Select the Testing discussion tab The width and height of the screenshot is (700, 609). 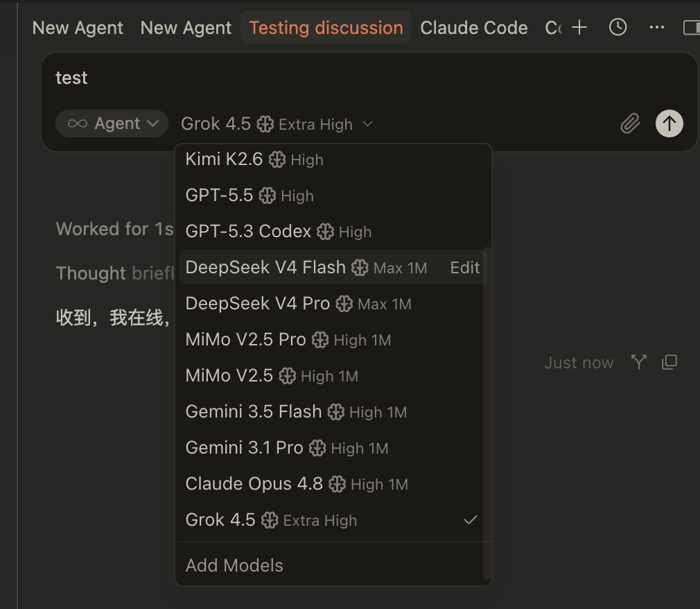coord(326,28)
